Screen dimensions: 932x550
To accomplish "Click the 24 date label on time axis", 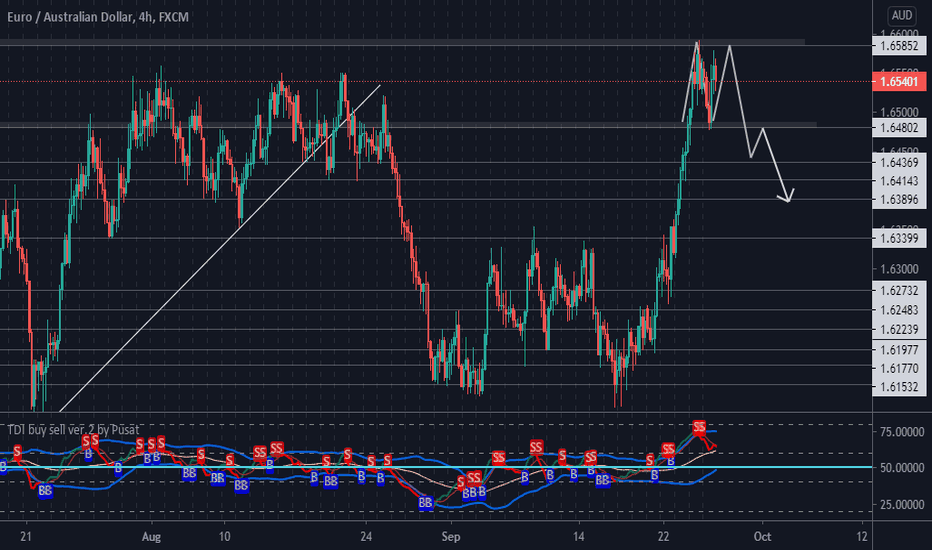I will coord(366,537).
